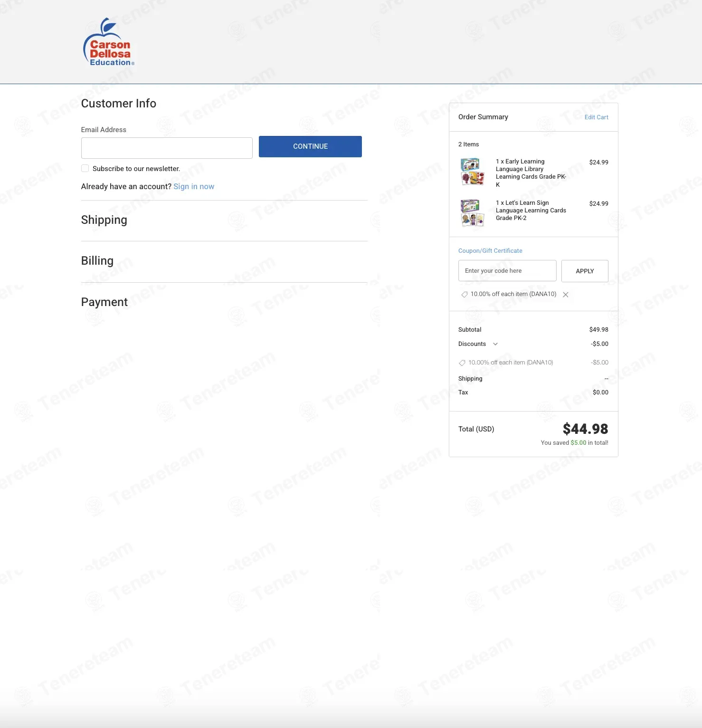Toggle the newsletter subscription checkbox
Image resolution: width=702 pixels, height=728 pixels.
click(85, 168)
